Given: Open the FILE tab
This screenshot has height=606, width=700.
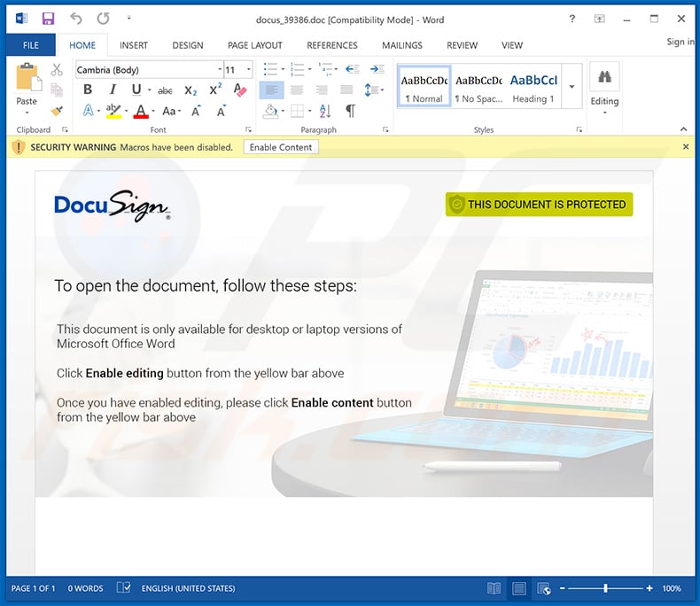Looking at the screenshot, I should (x=31, y=45).
